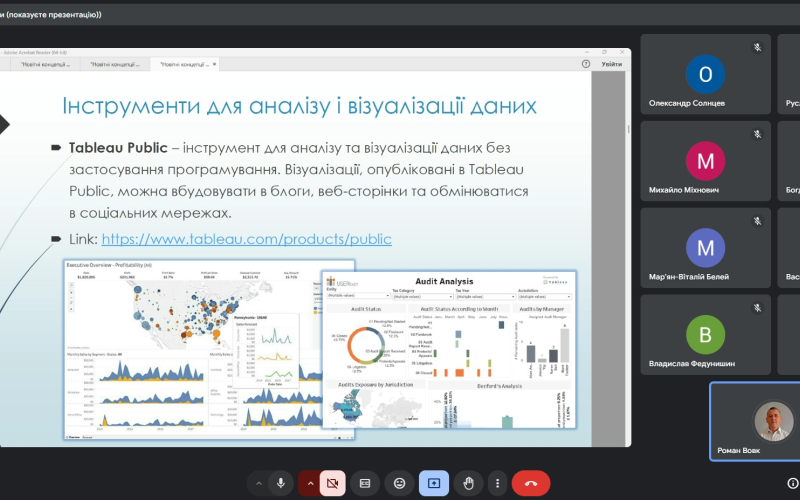The height and width of the screenshot is (500, 800).
Task: Click muted mic icon on Олександр Солнцев tile
Action: coord(757,47)
